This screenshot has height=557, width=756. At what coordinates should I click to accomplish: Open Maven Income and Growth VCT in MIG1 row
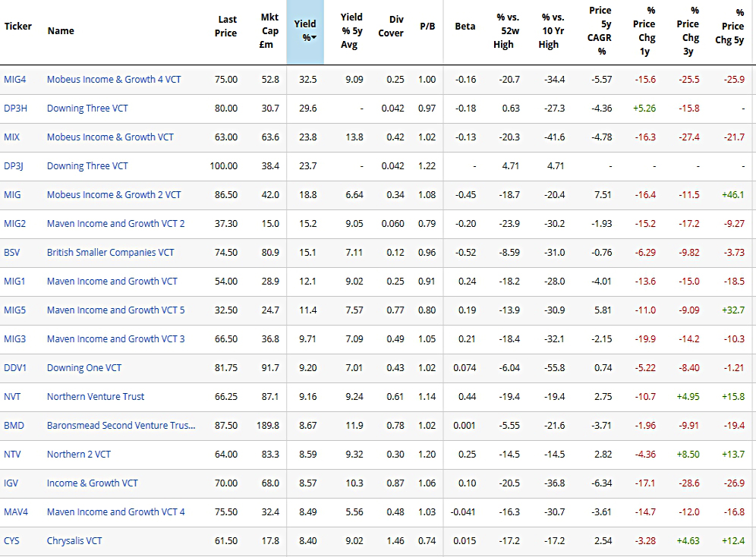click(x=112, y=282)
